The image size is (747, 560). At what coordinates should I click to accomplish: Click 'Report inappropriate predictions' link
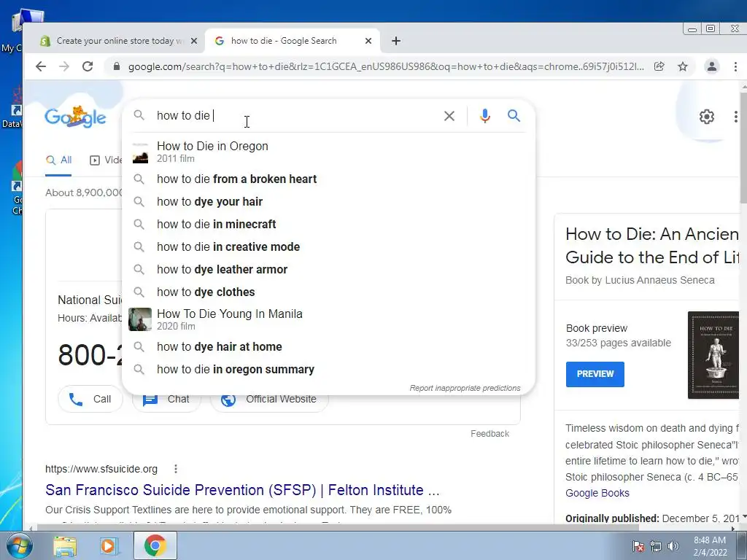[x=465, y=388]
